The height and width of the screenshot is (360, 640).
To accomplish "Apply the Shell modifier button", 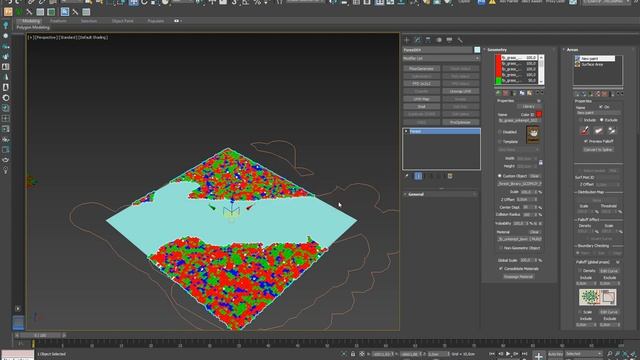I will pos(421,107).
